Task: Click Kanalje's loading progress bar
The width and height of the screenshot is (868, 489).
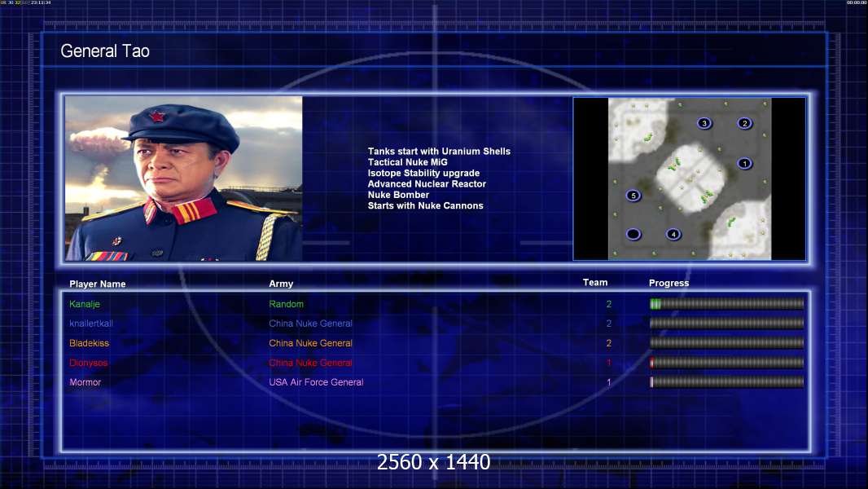Action: click(727, 303)
